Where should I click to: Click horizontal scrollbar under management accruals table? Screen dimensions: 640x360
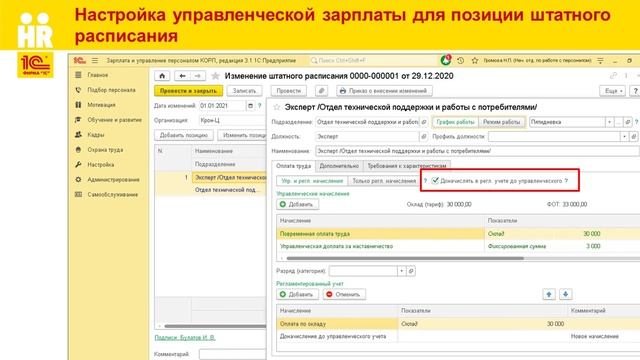coord(405,258)
